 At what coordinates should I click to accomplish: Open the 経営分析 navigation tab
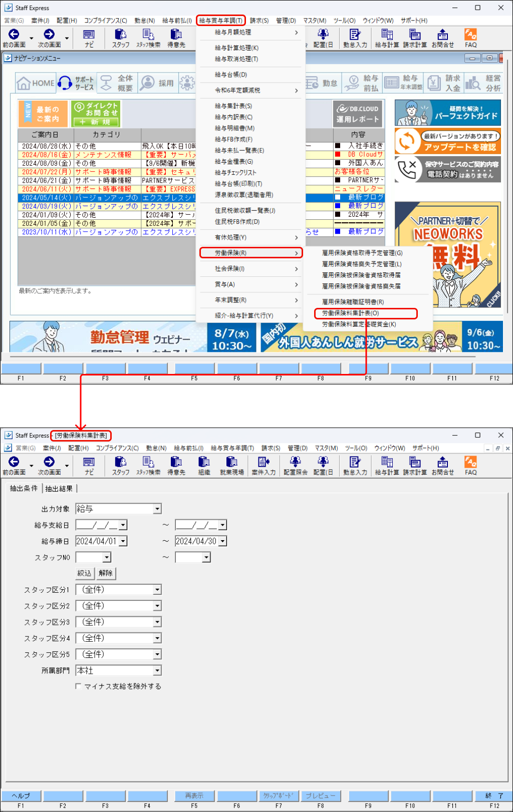coord(483,83)
